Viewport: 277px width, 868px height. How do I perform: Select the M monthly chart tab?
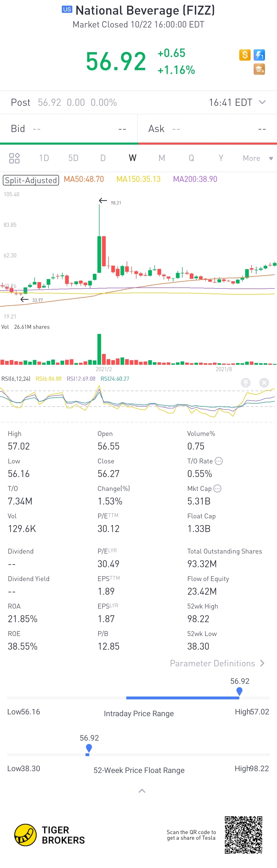pos(162,158)
